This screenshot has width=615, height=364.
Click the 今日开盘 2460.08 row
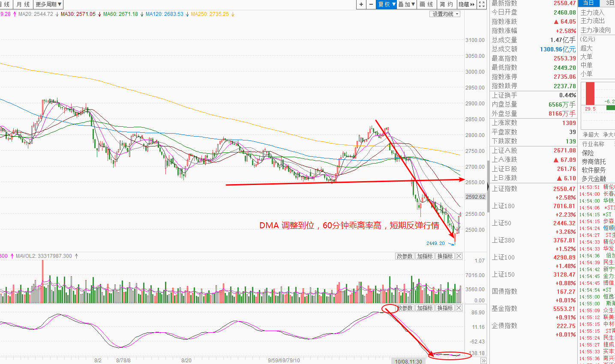click(534, 12)
